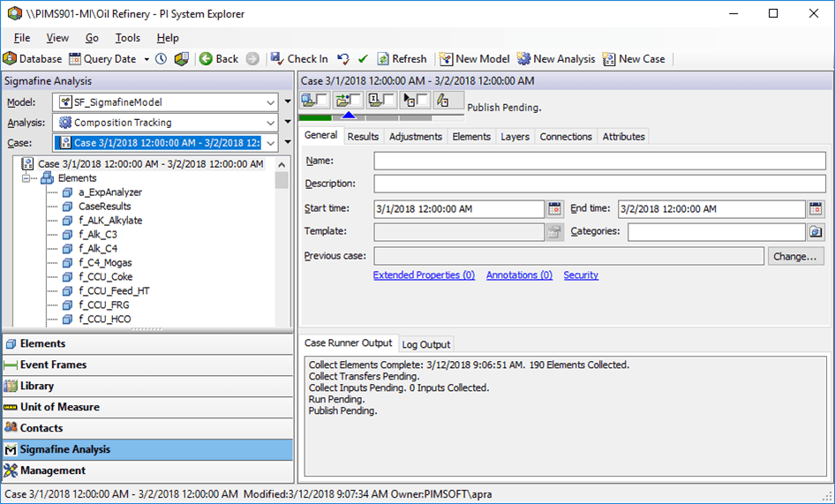The image size is (835, 504).
Task: Open the Contacts navigator section
Action: click(147, 428)
